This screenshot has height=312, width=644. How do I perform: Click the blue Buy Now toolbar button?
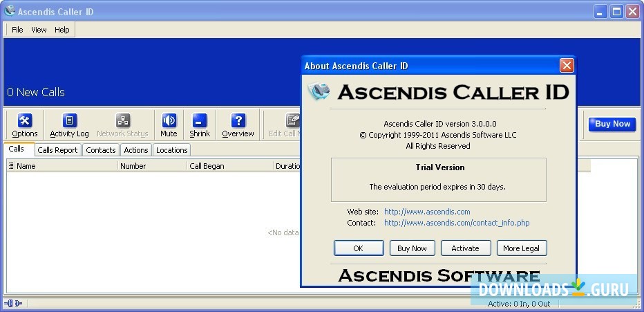pyautogui.click(x=612, y=124)
